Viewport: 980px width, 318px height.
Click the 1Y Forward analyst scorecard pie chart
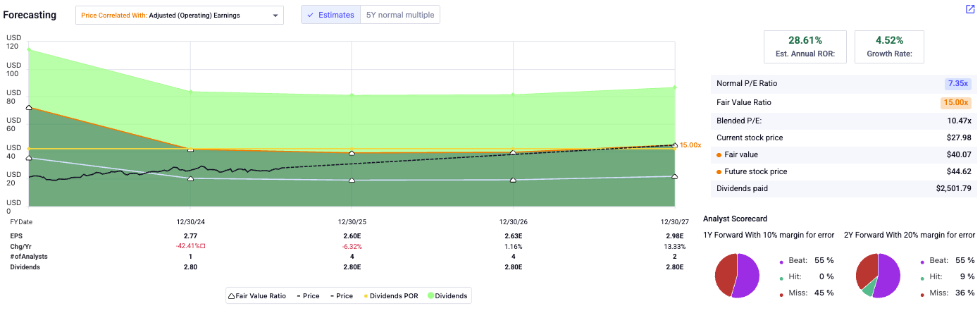coord(737,274)
